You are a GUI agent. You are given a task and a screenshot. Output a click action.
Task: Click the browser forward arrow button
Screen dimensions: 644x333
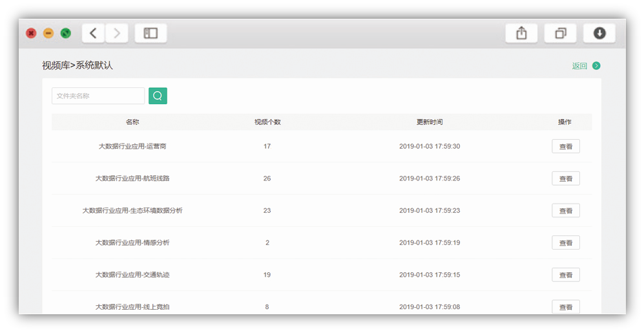[x=117, y=34]
